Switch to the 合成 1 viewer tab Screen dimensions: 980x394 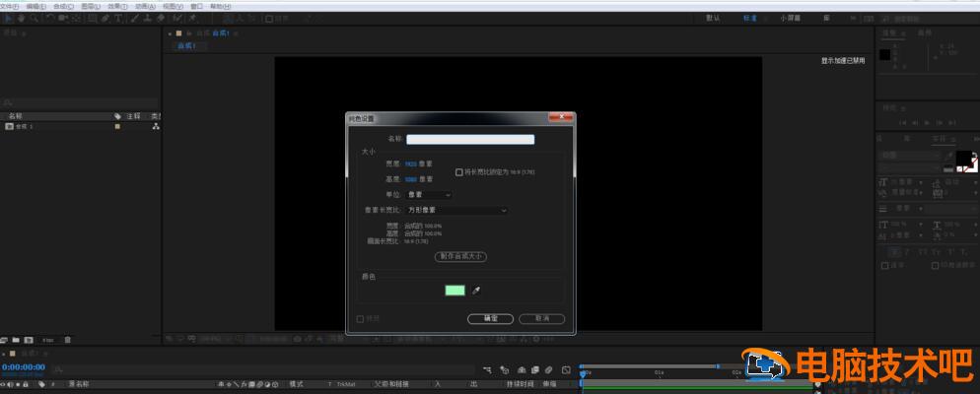pyautogui.click(x=186, y=46)
